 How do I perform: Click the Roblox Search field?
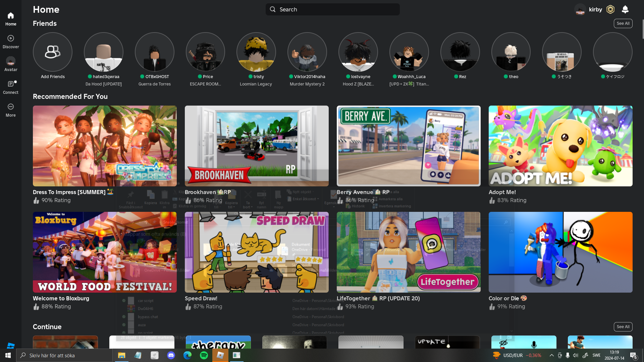click(x=333, y=9)
